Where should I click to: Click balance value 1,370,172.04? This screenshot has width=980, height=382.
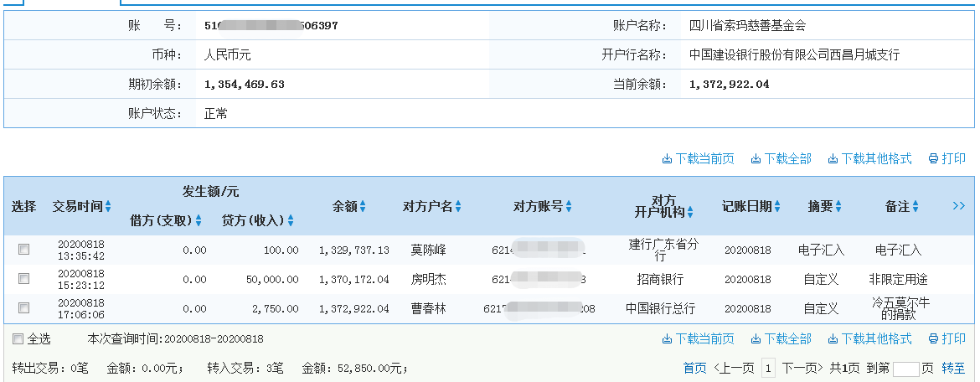353,279
